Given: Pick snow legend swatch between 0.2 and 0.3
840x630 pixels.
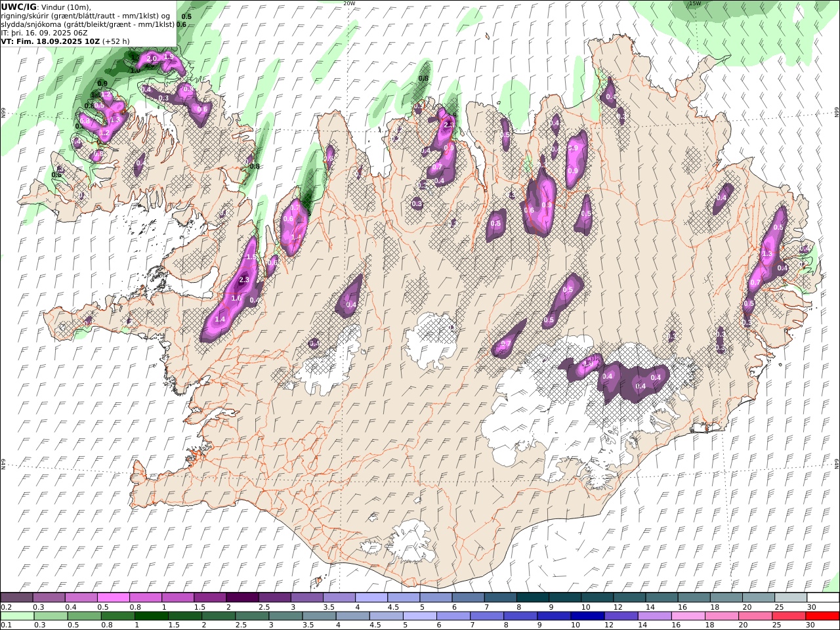Looking at the screenshot, I should point(17,597).
